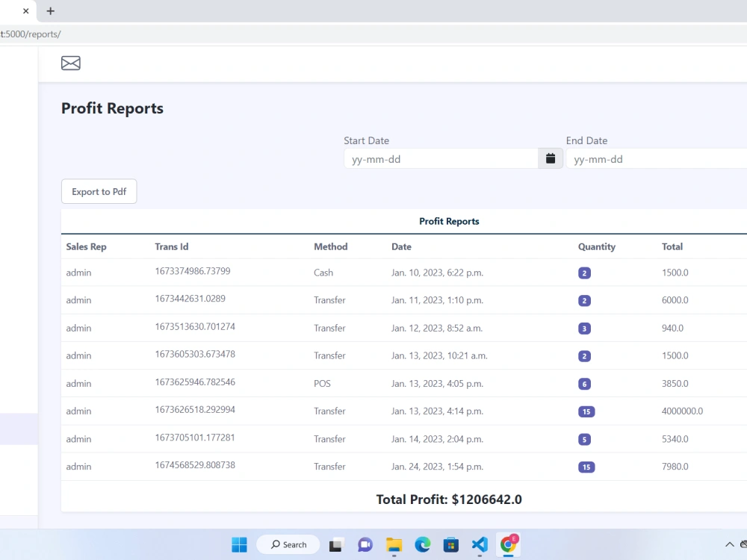
Task: Click the Sales Rep column header
Action: pyautogui.click(x=86, y=246)
